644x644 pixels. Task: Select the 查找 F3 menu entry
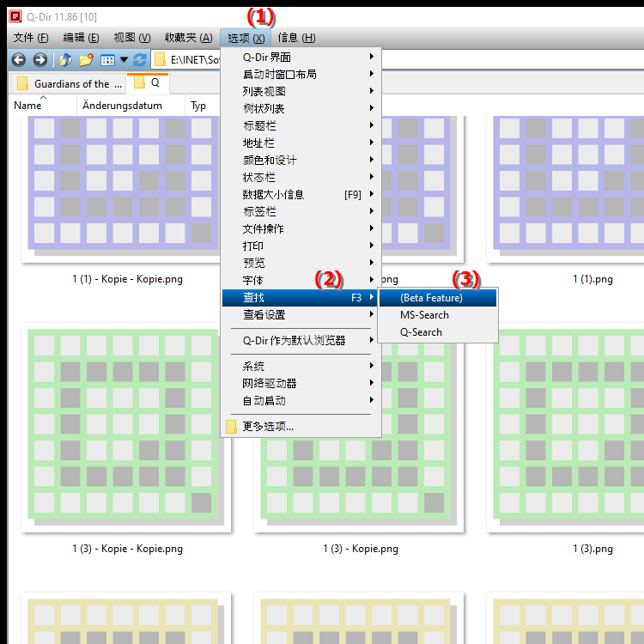pos(301,298)
